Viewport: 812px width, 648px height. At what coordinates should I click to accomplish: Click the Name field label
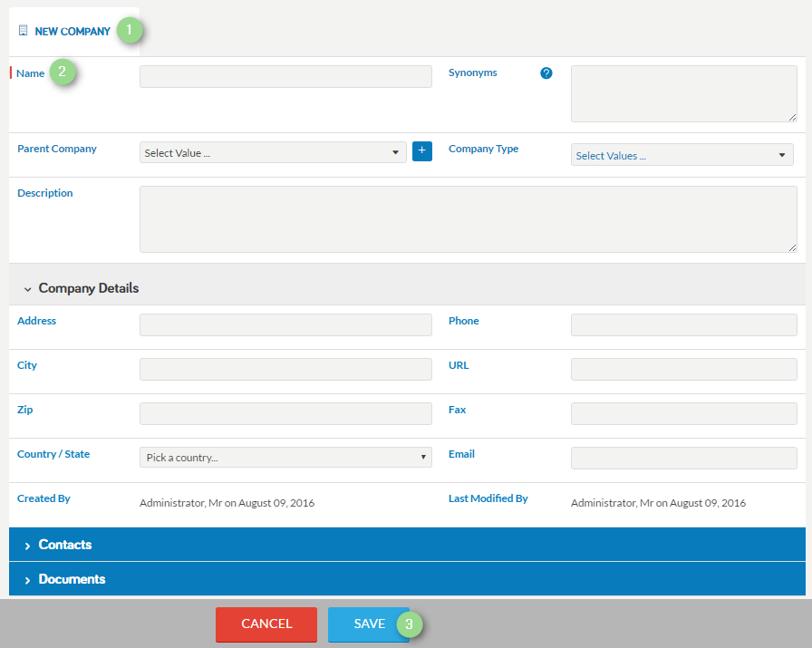click(x=31, y=73)
